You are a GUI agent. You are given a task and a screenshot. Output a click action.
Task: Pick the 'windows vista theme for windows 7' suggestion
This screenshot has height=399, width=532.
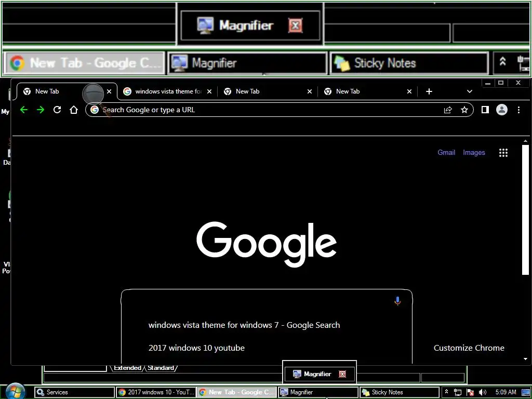[244, 325]
